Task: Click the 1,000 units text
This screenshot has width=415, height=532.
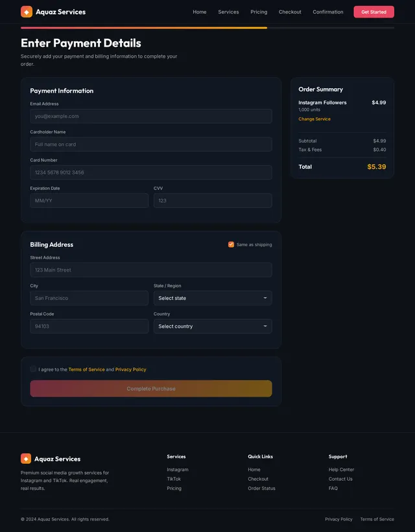Action: [309, 110]
